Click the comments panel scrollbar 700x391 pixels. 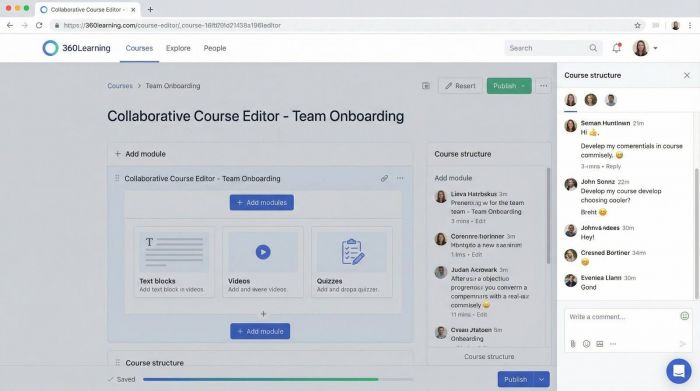click(696, 233)
